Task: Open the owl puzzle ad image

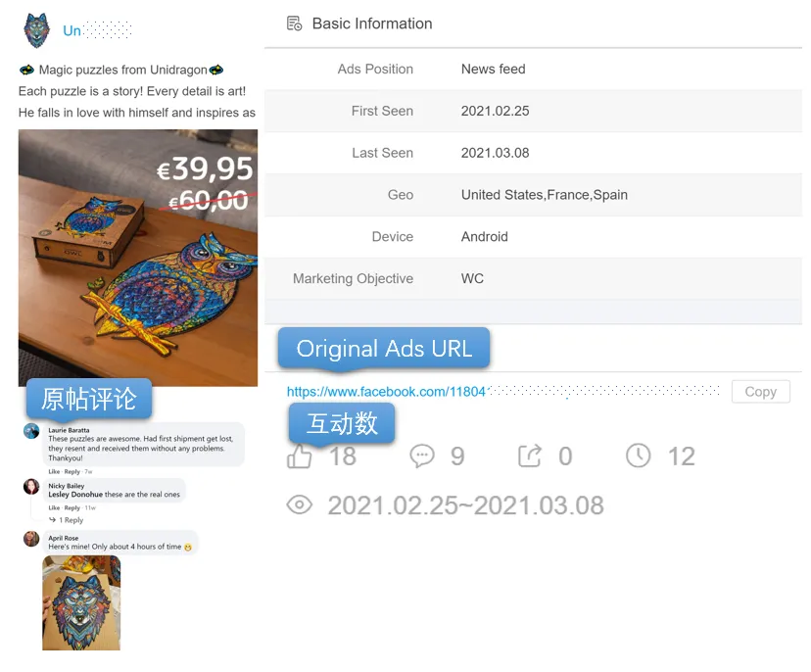Action: click(x=138, y=258)
